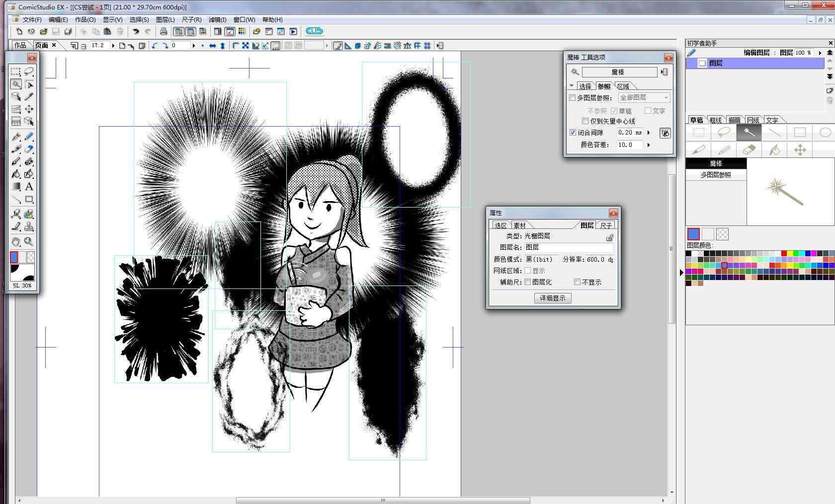Choose the Hand pan tool

coord(16,242)
